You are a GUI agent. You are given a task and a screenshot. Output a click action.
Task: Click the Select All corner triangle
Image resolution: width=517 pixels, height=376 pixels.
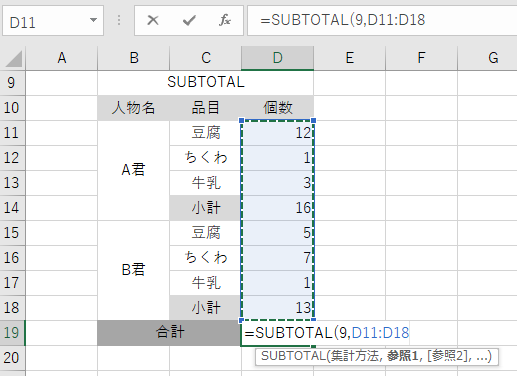point(14,59)
